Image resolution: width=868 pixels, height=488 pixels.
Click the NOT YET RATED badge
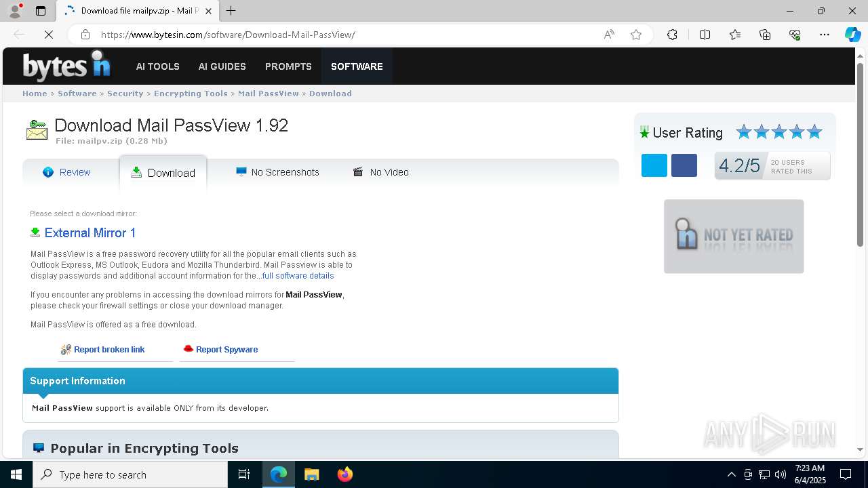[734, 237]
